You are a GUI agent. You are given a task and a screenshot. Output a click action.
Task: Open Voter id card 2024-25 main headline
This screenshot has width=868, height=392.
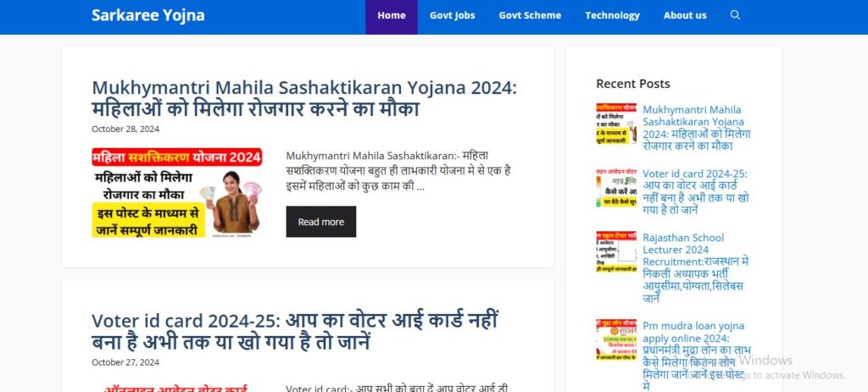295,332
